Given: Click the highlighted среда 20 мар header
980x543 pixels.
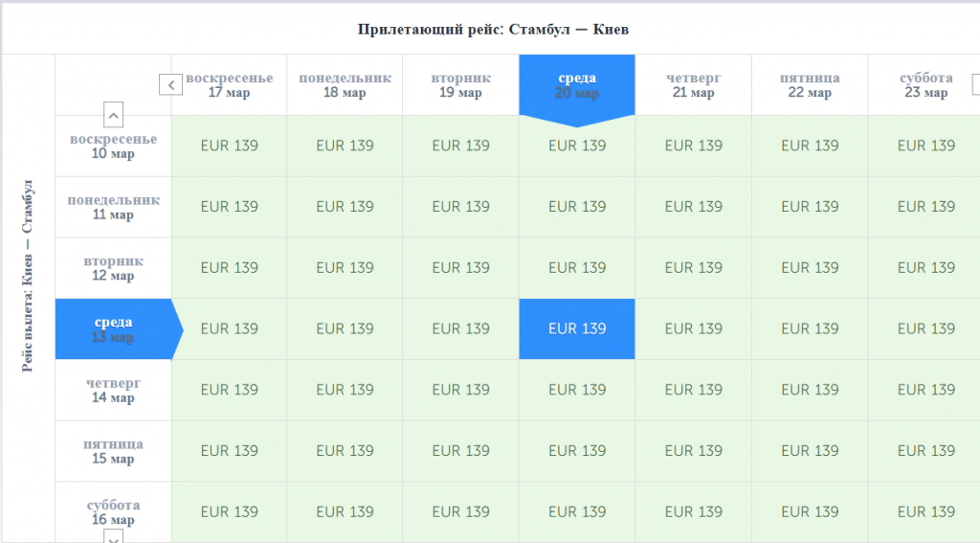Looking at the screenshot, I should [577, 85].
